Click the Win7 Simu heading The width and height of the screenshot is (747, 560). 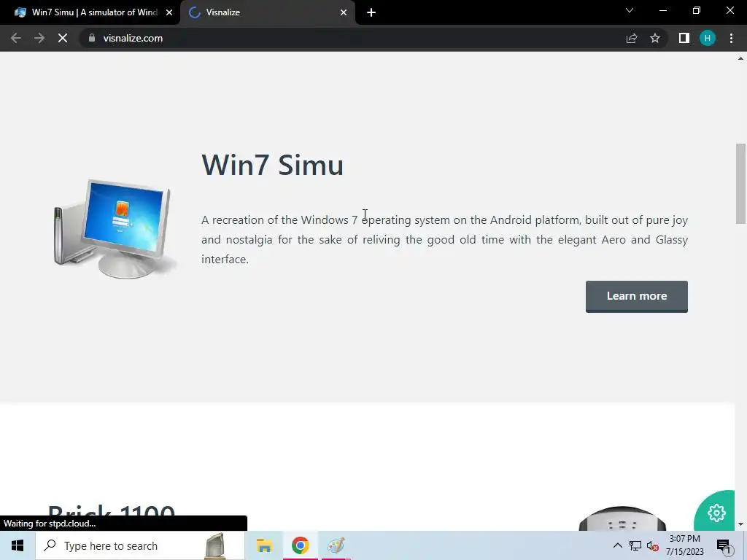(272, 165)
